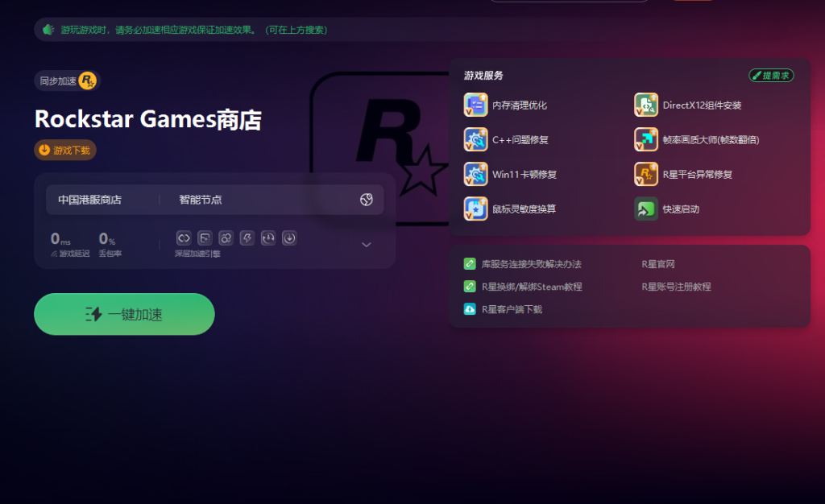Image resolution: width=825 pixels, height=504 pixels.
Task: Open 内存清理优化 memory cleanup tool icon
Action: (x=476, y=105)
